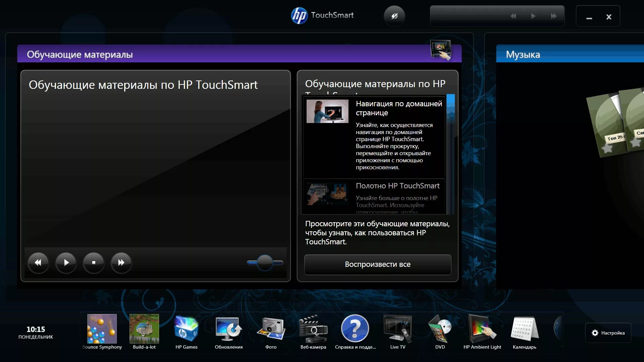644x362 pixels.
Task: Launch Build-a-lot game
Action: point(144,332)
